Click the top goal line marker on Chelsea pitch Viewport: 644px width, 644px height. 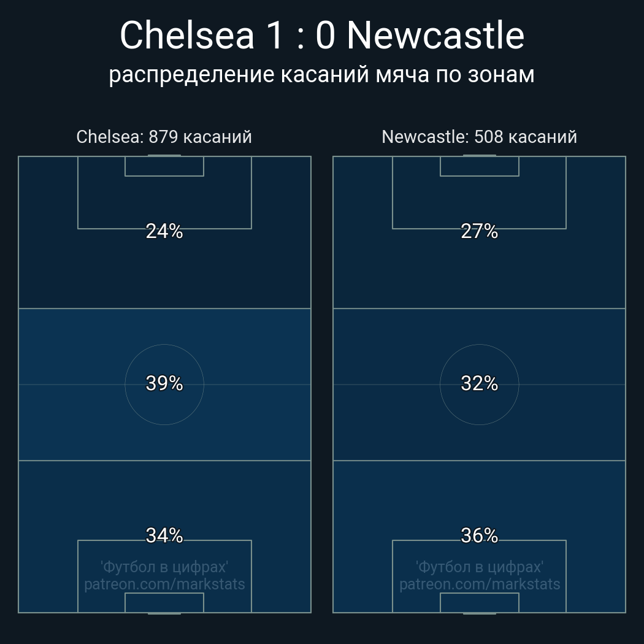coord(164,156)
